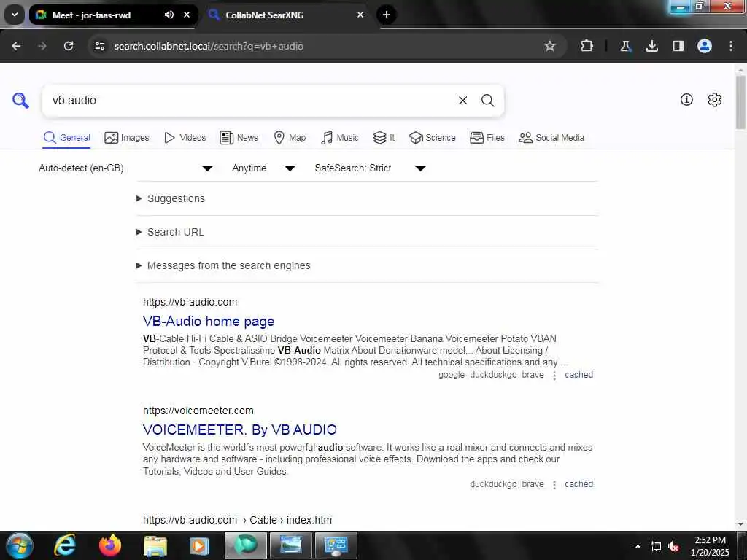Viewport: 747px width, 560px height.
Task: Select the It search category
Action: point(384,138)
